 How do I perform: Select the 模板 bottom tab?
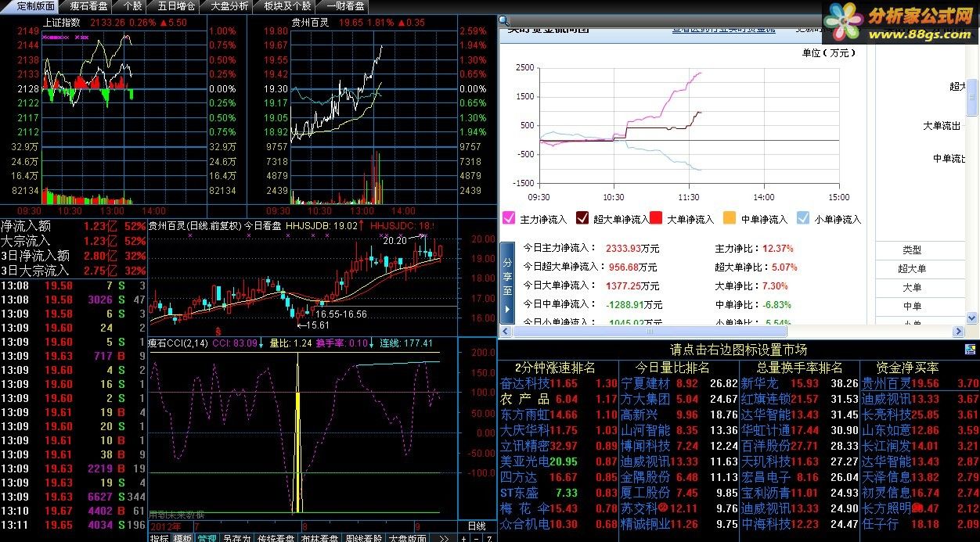(183, 538)
